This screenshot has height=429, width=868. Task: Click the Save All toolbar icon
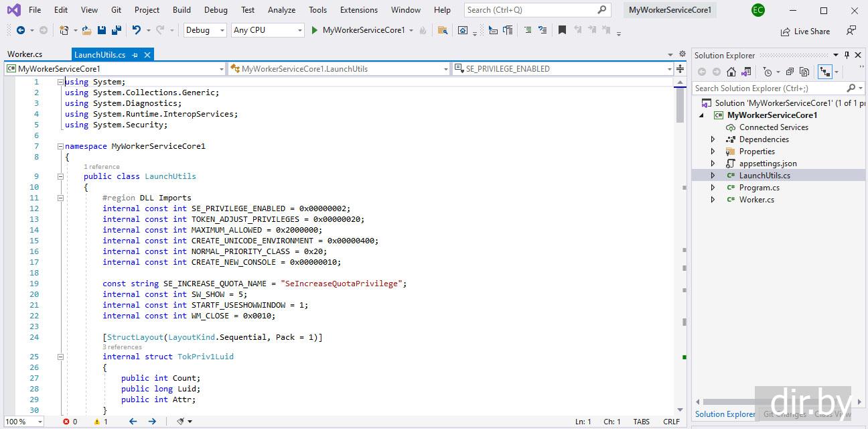(x=117, y=30)
